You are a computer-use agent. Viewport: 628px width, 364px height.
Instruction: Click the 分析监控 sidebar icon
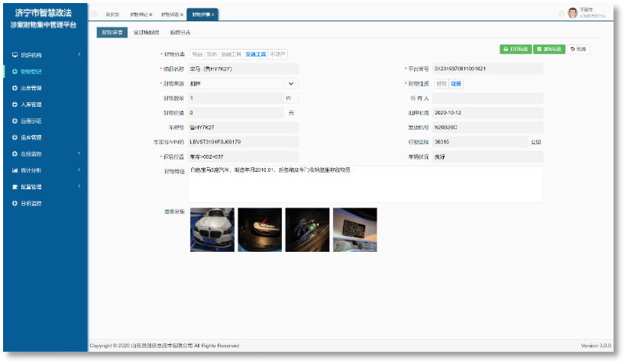(15, 203)
